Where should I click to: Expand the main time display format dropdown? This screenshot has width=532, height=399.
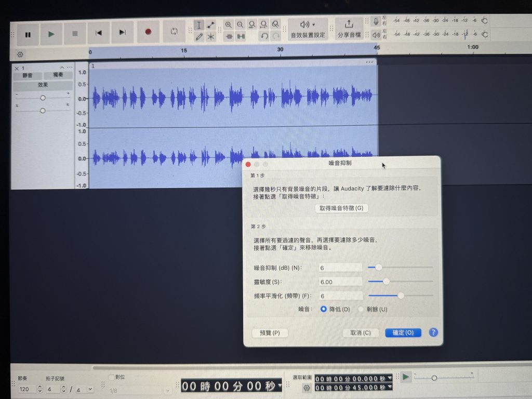coord(281,385)
